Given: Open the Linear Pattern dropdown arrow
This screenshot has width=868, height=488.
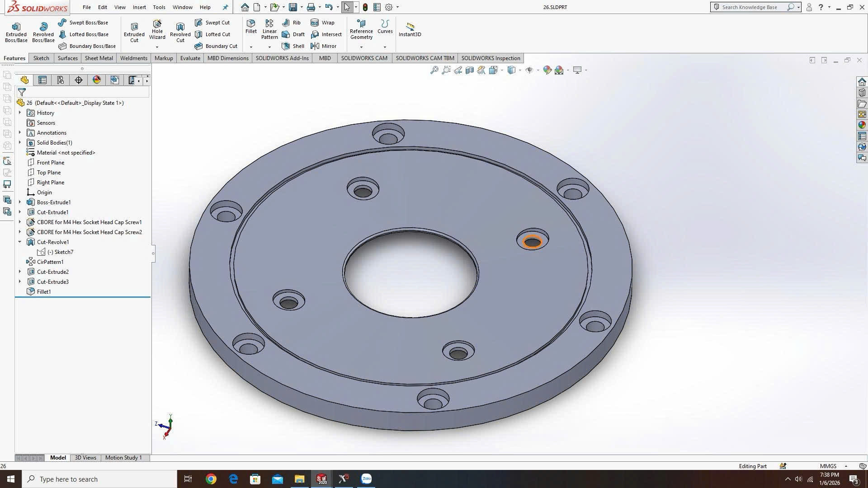Looking at the screenshot, I should click(269, 47).
